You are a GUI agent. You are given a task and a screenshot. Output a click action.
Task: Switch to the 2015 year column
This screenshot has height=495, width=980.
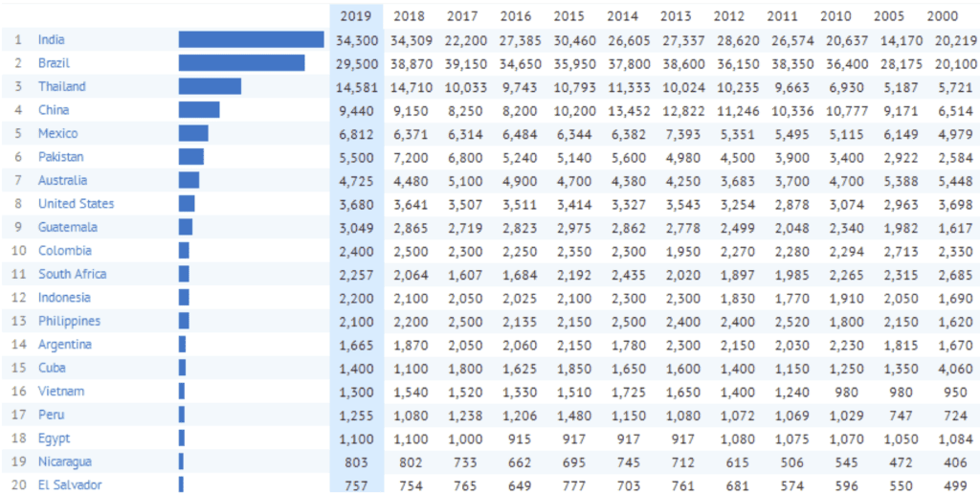click(x=570, y=16)
